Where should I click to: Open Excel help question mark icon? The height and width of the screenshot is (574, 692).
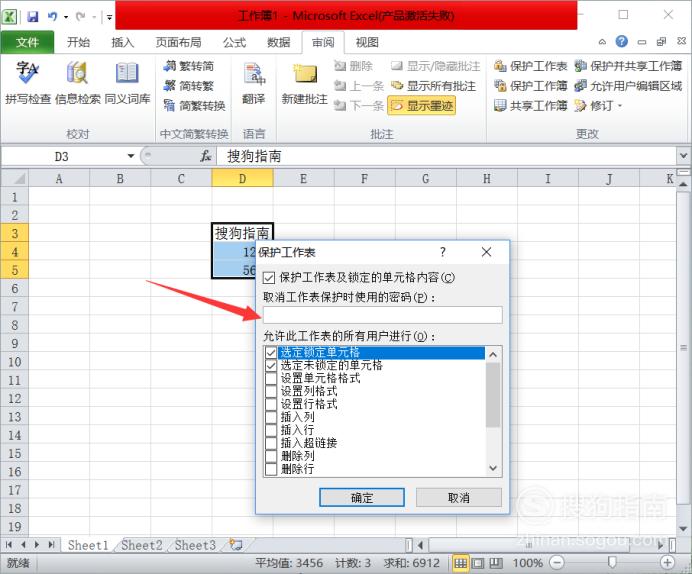(x=621, y=41)
